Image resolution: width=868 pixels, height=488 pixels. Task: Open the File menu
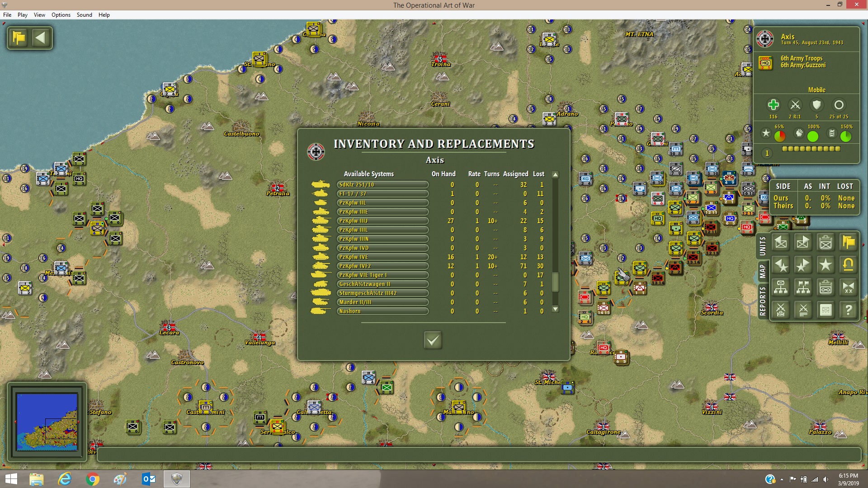point(7,15)
